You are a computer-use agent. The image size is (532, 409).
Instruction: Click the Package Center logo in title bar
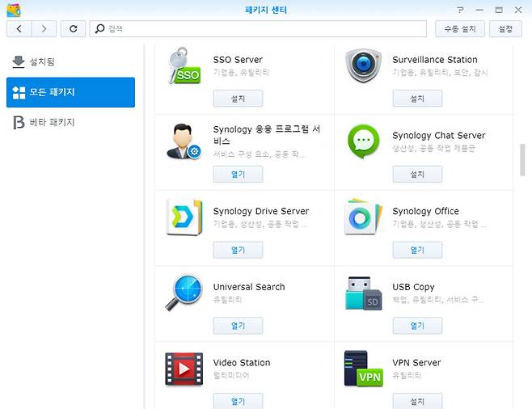(14, 11)
